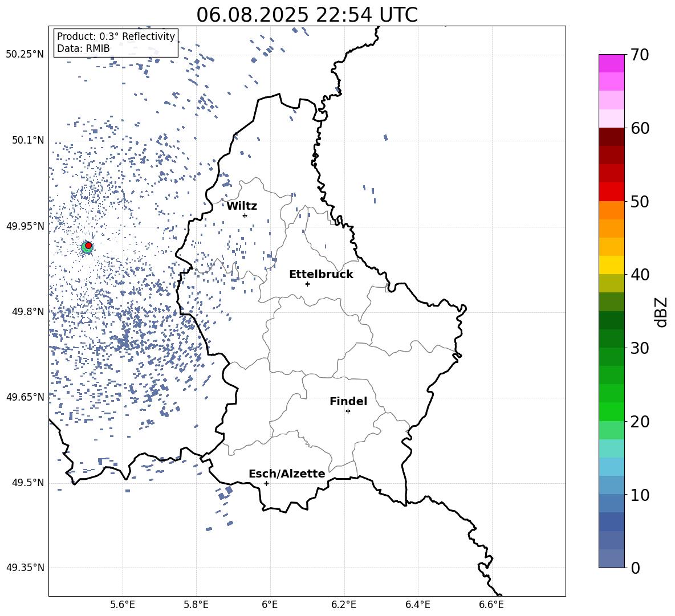This screenshot has height=616, width=675.
Task: Click the Product: 0.3° Reflectivity label
Action: (x=116, y=36)
